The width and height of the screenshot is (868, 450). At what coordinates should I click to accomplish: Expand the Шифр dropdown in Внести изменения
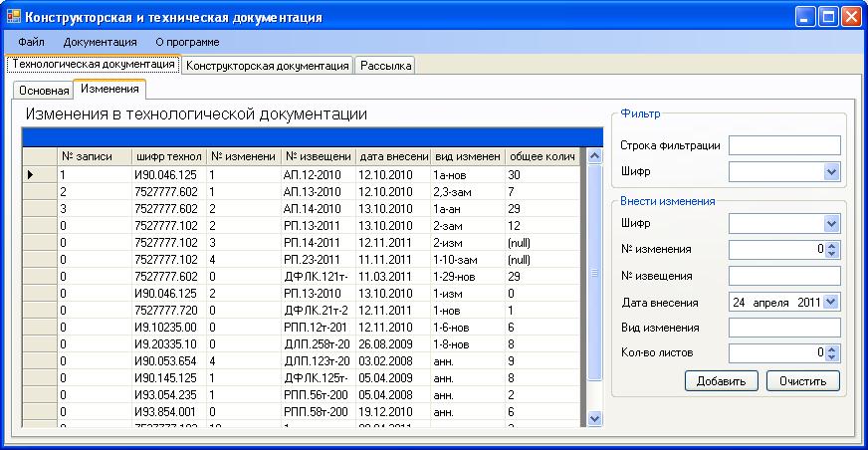click(831, 224)
